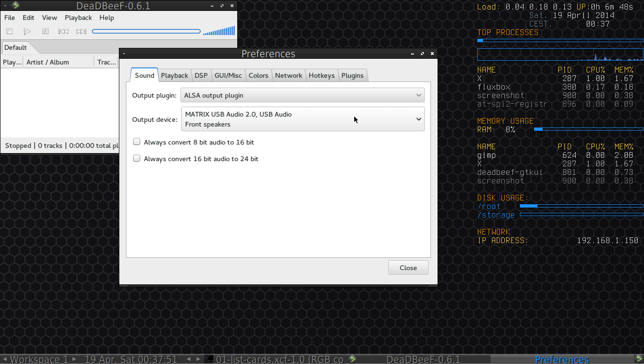Click the Trac... column header

(106, 62)
